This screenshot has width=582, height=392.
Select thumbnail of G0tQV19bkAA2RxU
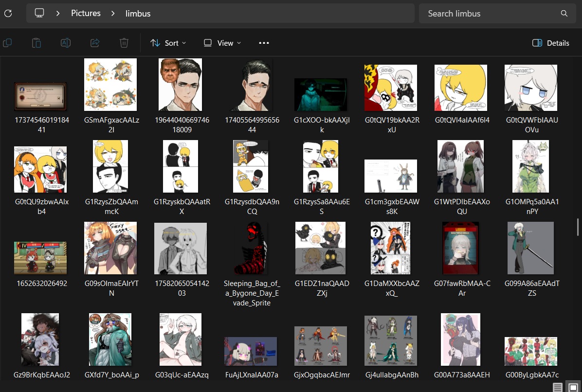pos(391,88)
